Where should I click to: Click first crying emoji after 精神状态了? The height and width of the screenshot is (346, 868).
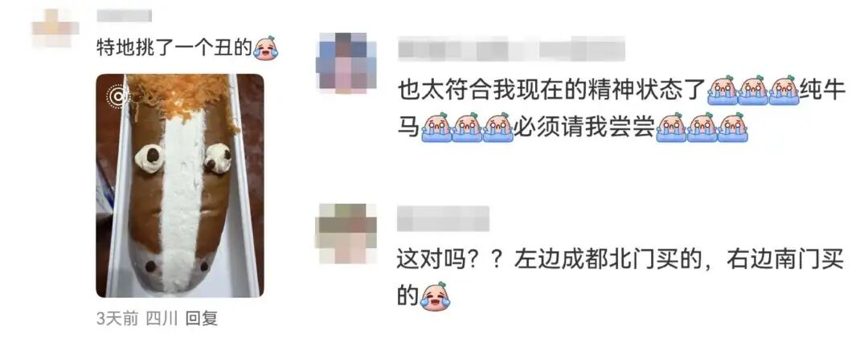[723, 90]
